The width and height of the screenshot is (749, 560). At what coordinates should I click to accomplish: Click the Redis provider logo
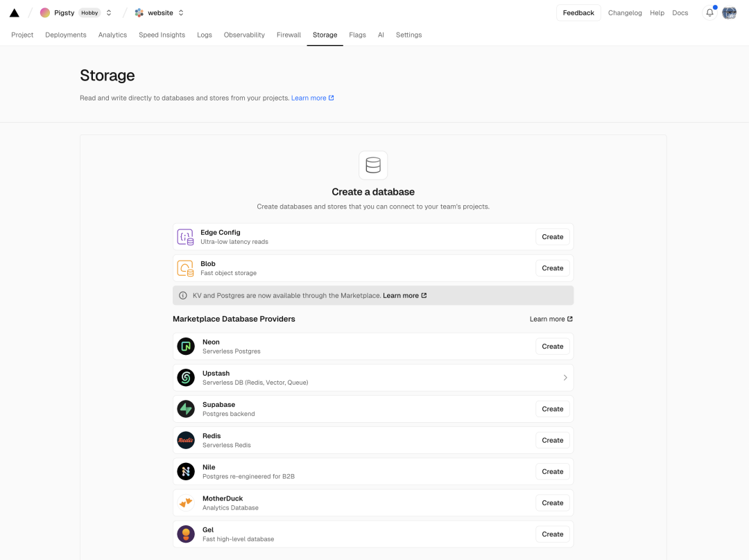click(186, 440)
